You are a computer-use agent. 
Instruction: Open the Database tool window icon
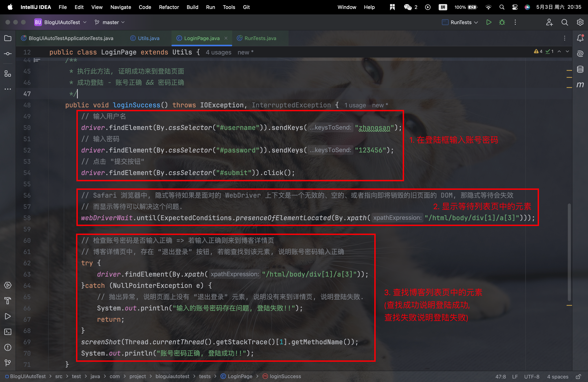click(x=580, y=69)
